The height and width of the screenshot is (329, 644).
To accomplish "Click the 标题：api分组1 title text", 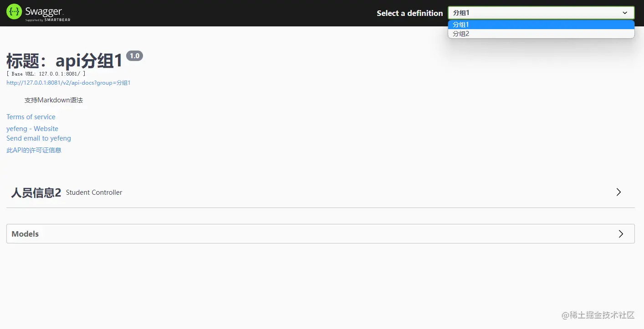I will [65, 61].
